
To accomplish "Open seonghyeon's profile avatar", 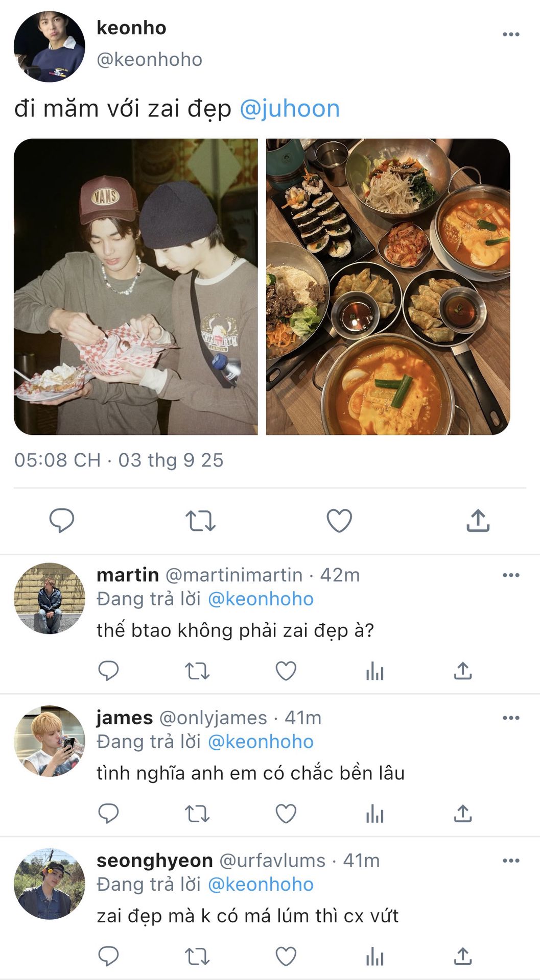I will coord(50,884).
